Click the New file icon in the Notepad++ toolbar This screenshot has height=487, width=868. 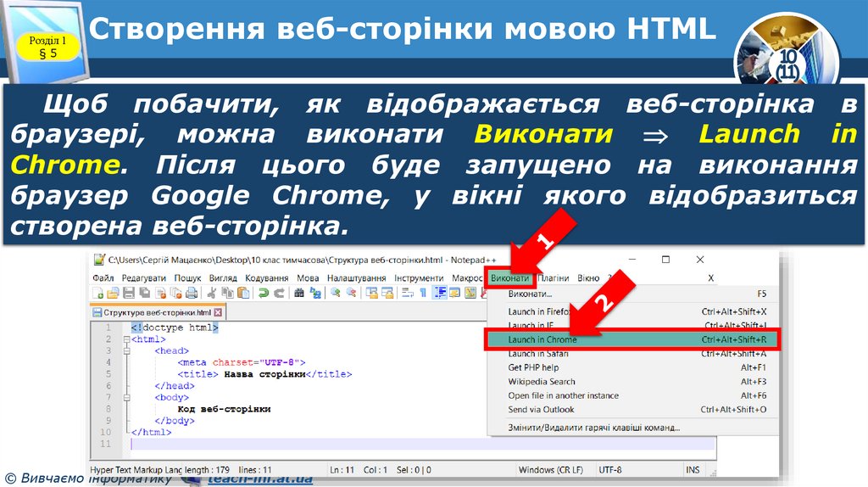point(97,293)
